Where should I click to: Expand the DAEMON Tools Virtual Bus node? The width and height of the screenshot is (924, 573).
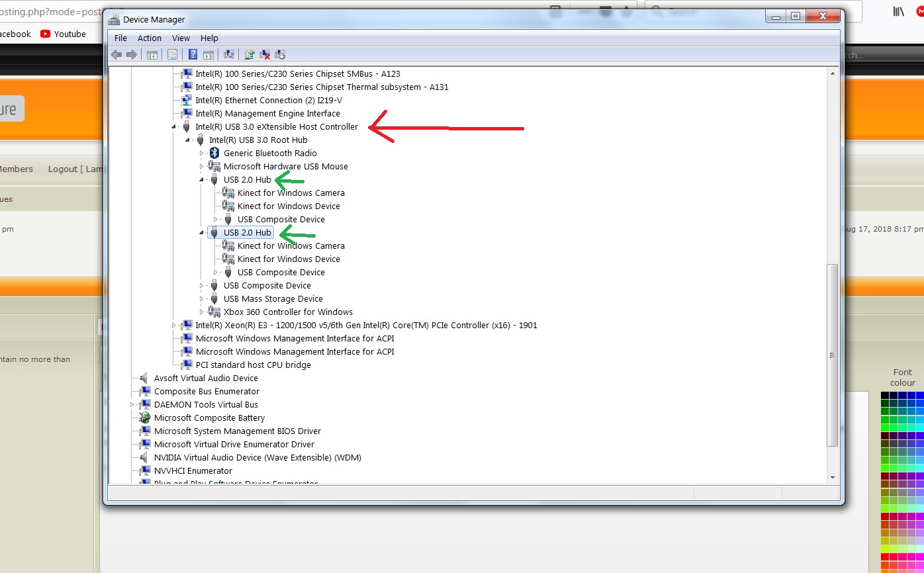pos(132,404)
